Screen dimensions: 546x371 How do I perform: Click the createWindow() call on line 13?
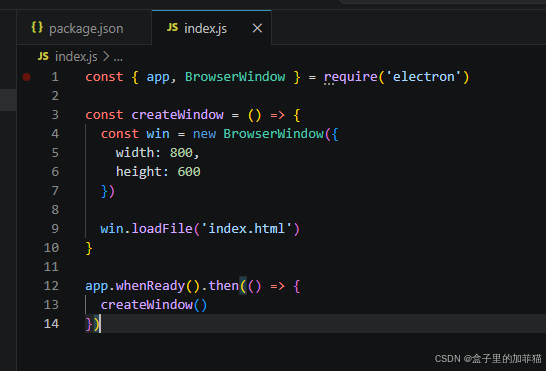154,305
